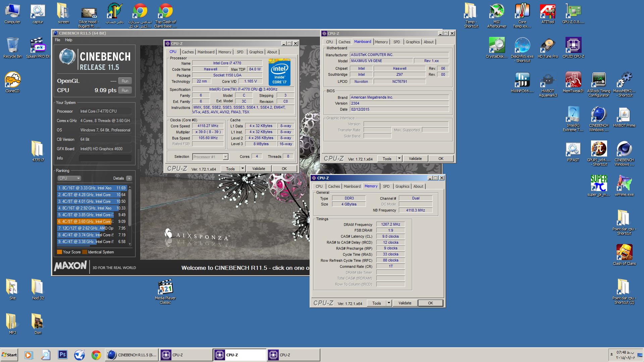Viewport: 644px width, 362px height.
Task: Select Memory tab in CPU window
Action: pyautogui.click(x=224, y=52)
